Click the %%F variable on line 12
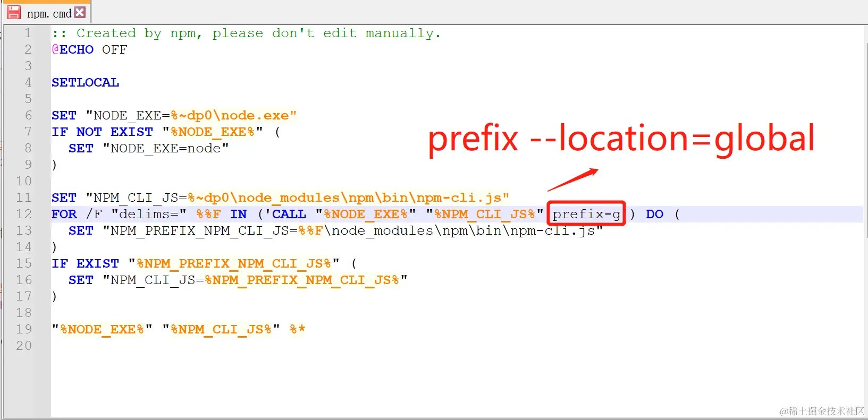868x420 pixels. tap(208, 214)
